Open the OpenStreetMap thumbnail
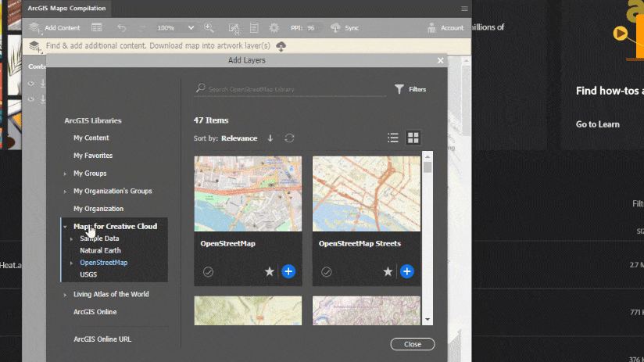The height and width of the screenshot is (362, 644). click(x=248, y=194)
